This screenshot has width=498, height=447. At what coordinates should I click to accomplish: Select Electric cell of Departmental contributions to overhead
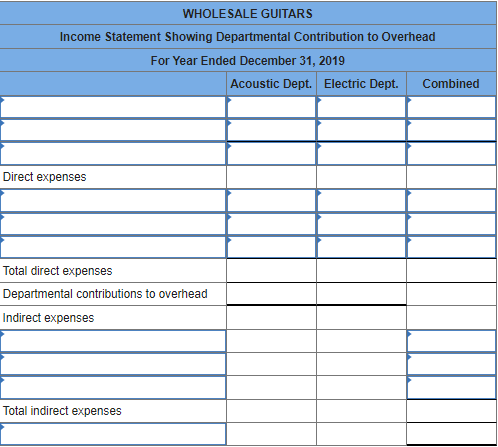(x=361, y=294)
